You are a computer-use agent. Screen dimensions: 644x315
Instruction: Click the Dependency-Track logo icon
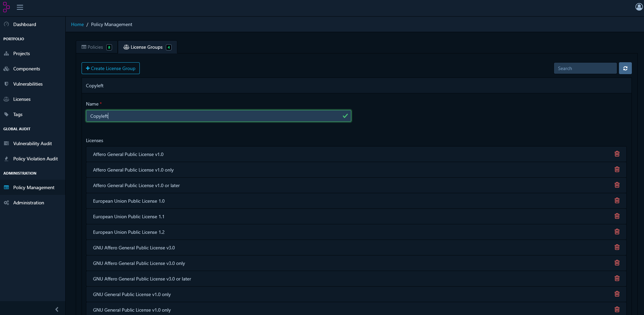coord(6,7)
